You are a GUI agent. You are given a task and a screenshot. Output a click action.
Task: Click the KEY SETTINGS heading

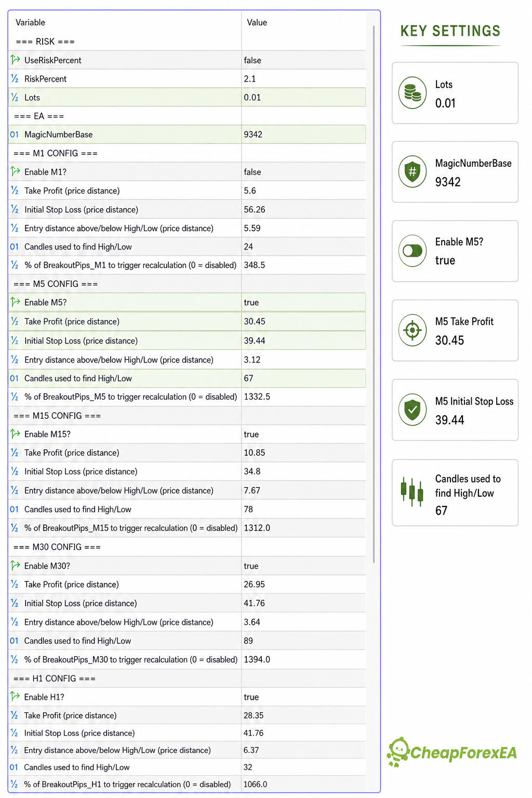tap(450, 31)
